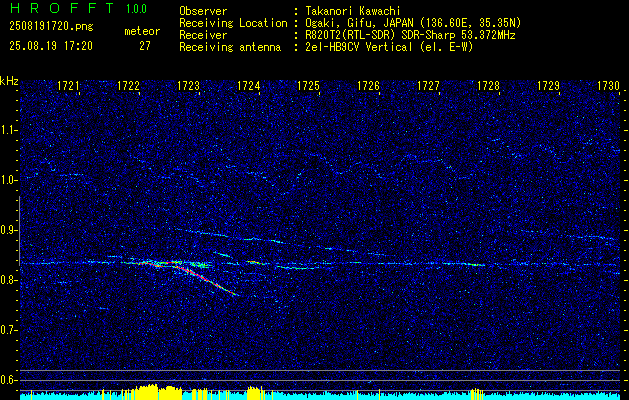Click frequency axis label 0.6
Image resolution: width=629 pixels, height=400 pixels.
point(8,380)
